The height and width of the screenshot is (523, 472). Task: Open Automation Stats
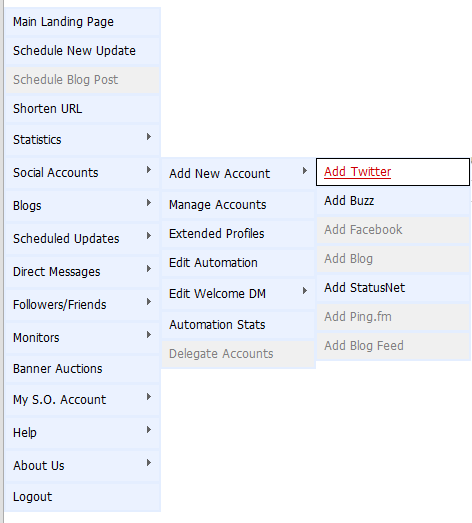click(x=238, y=325)
